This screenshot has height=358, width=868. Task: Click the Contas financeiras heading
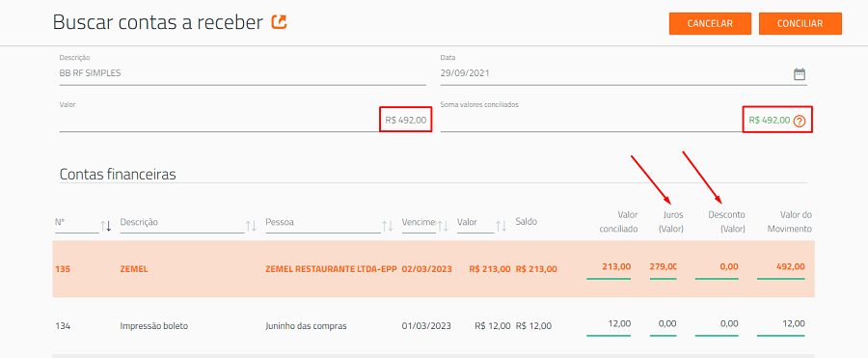pyautogui.click(x=118, y=175)
